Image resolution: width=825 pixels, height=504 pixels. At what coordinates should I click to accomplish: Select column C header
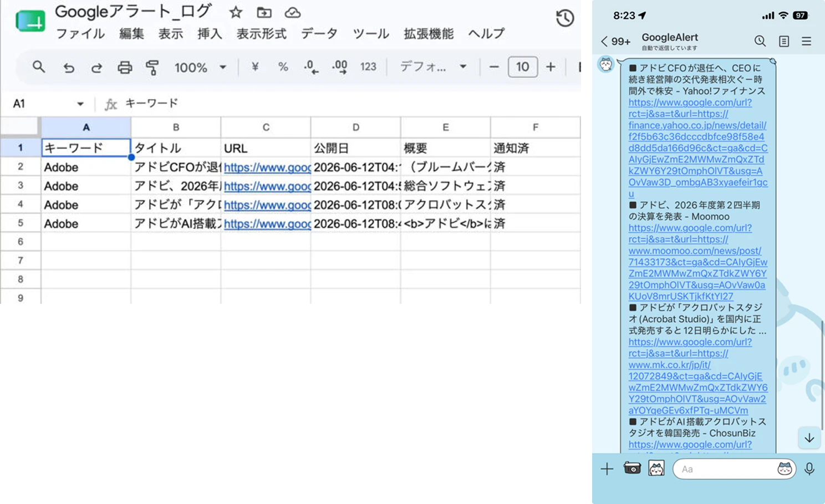266,127
